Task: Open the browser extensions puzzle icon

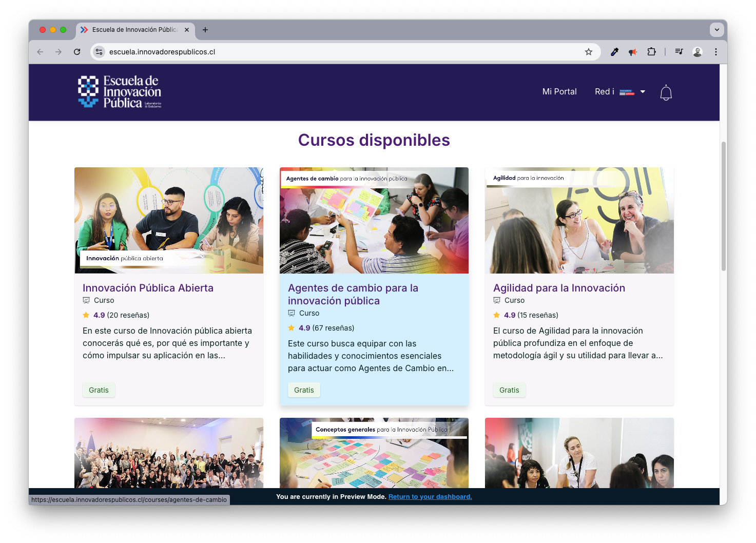Action: [651, 52]
